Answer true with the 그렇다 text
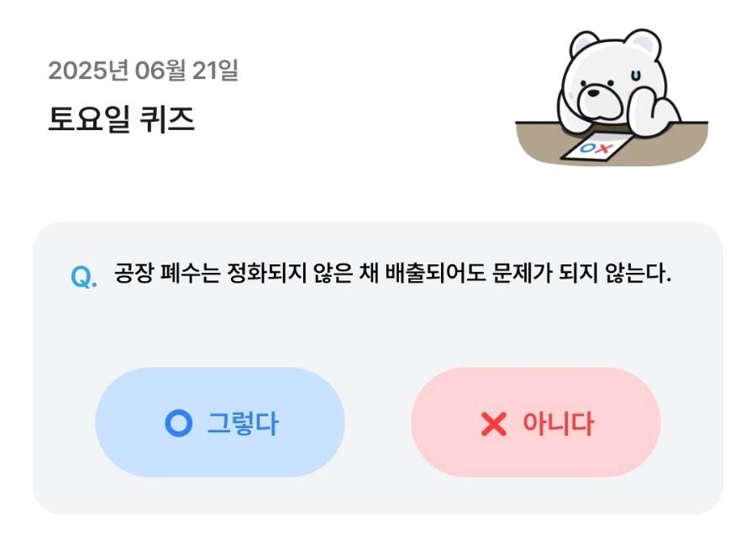Viewport: 756px width, 549px height. (243, 424)
